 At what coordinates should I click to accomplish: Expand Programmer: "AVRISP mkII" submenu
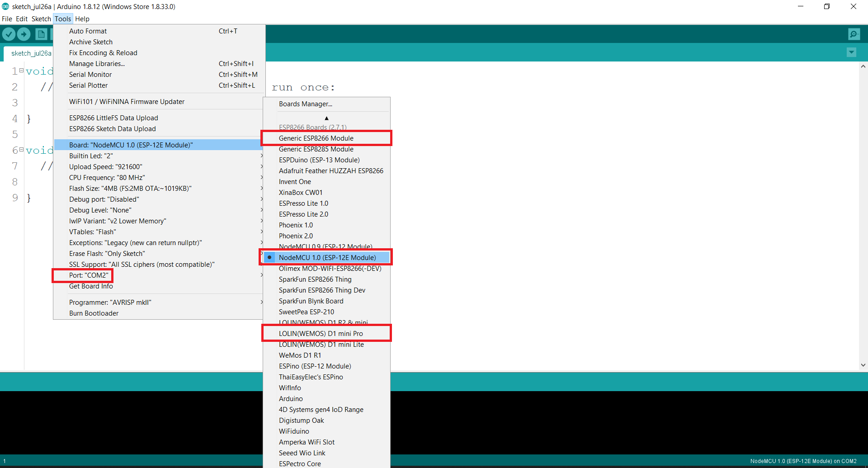click(x=159, y=303)
